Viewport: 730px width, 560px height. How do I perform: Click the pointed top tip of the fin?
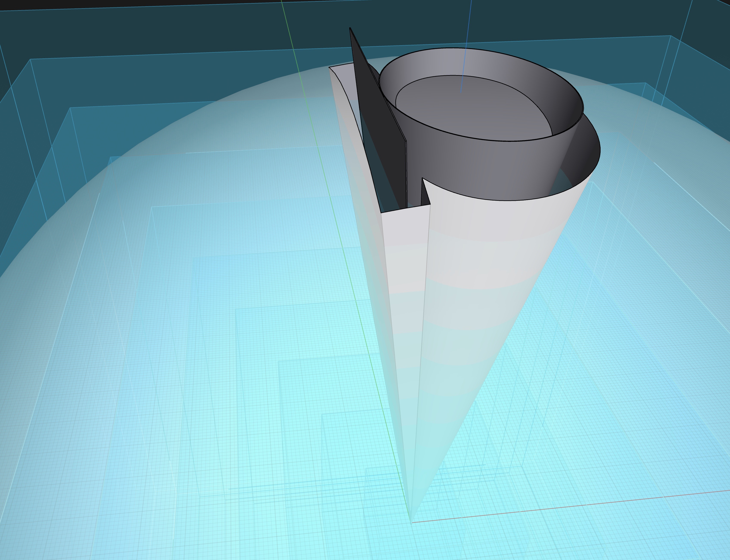click(x=350, y=29)
